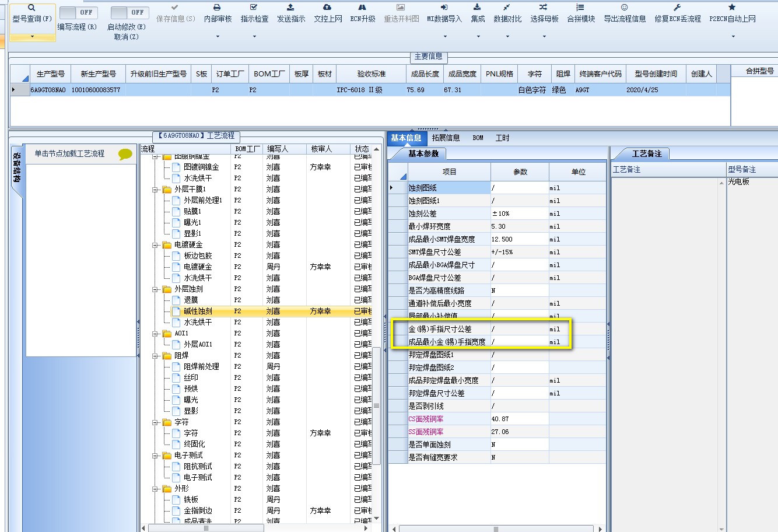
Task: Click document icon of 贴膜1 node
Action: click(x=176, y=212)
